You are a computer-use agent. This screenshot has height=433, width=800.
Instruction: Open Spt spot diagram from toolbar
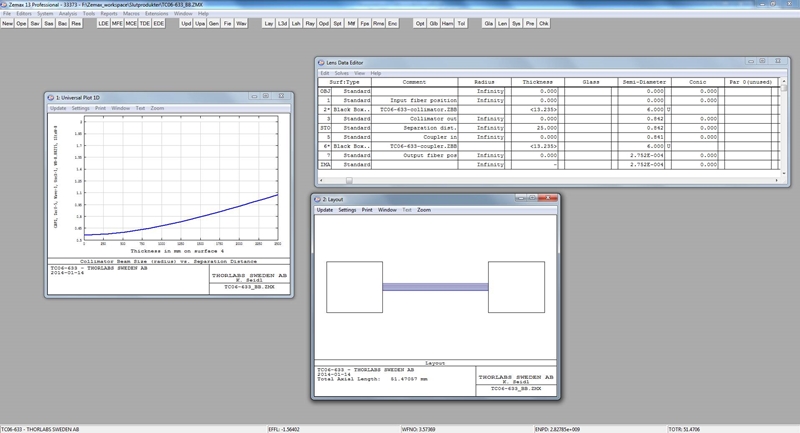(337, 23)
